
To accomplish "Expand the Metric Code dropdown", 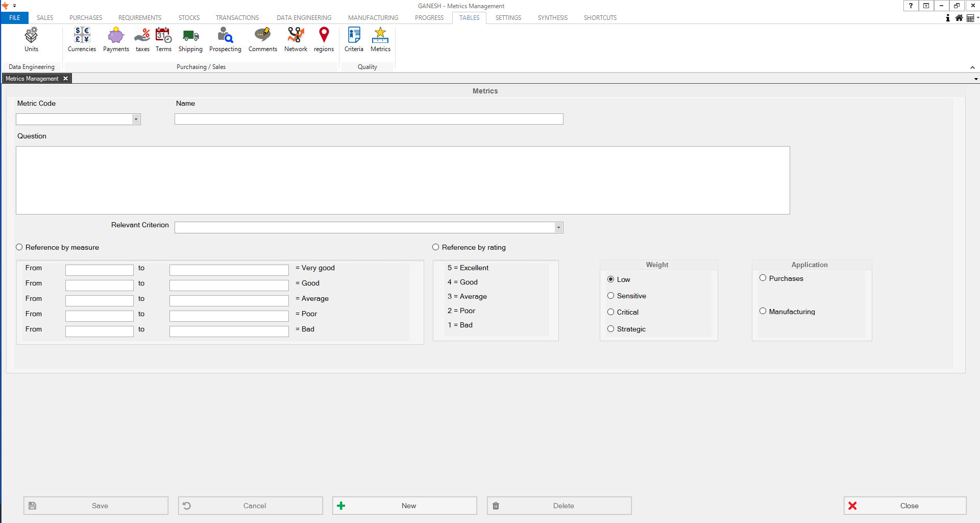I will 136,120.
